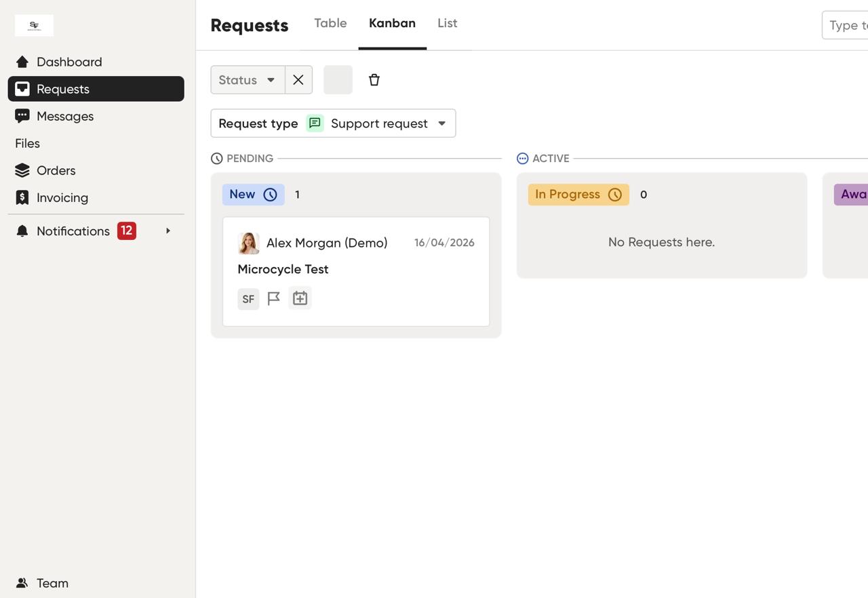Remove the Status filter with the X
Image resolution: width=868 pixels, height=598 pixels.
298,80
